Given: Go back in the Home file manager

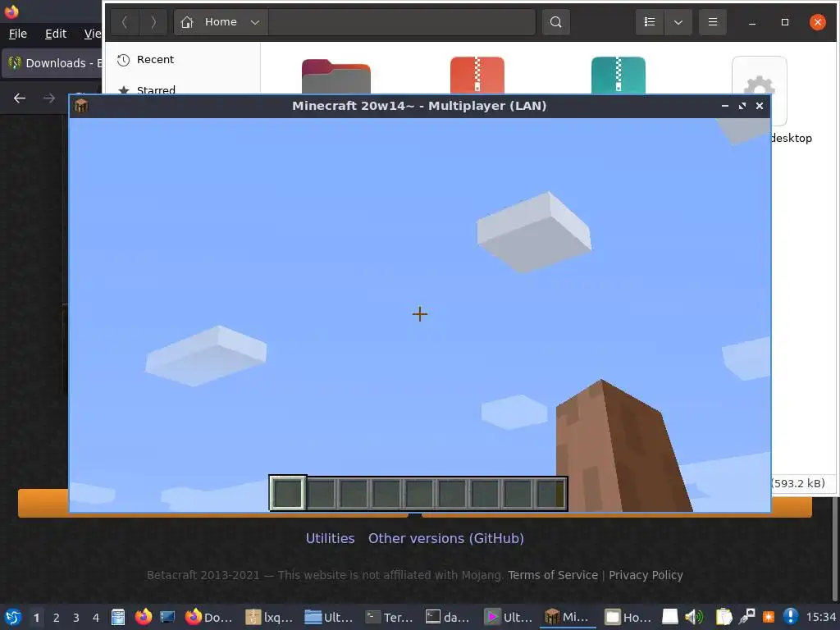Looking at the screenshot, I should pyautogui.click(x=125, y=22).
